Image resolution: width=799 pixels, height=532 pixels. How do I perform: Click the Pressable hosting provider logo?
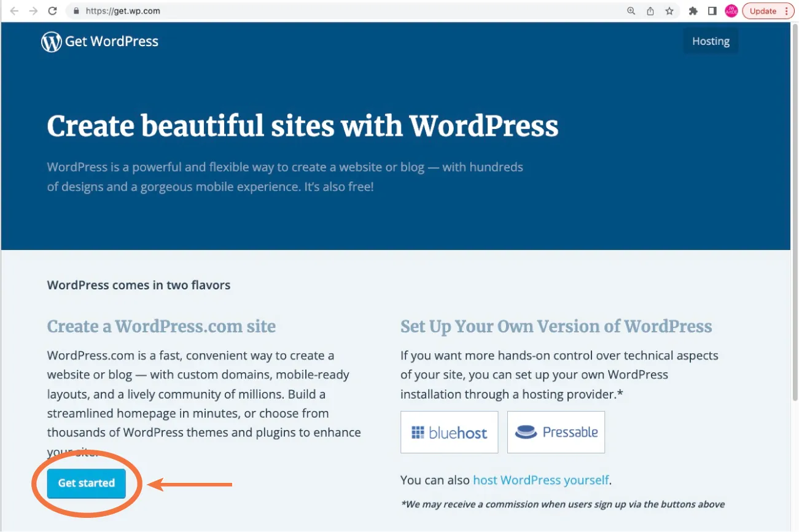tap(556, 432)
